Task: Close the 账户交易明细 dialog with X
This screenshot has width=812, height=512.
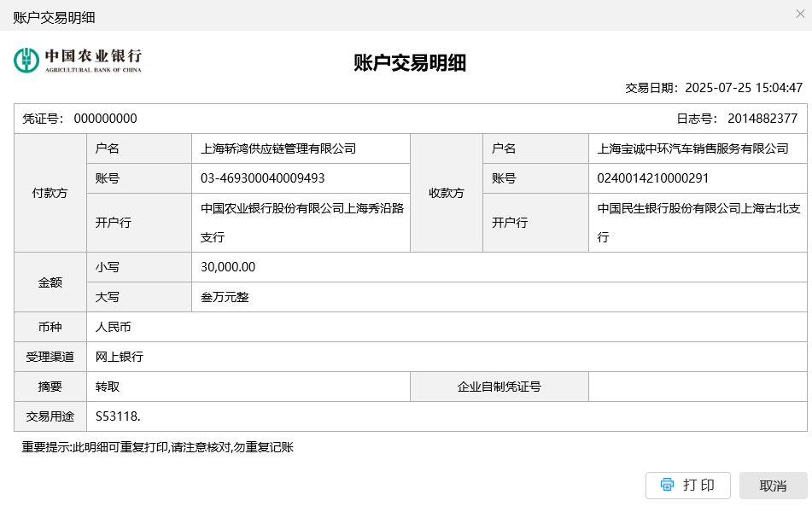Action: [x=799, y=14]
